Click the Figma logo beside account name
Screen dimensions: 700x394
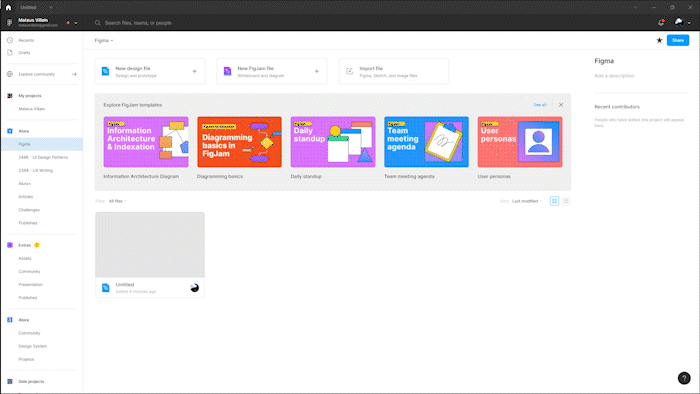point(9,22)
